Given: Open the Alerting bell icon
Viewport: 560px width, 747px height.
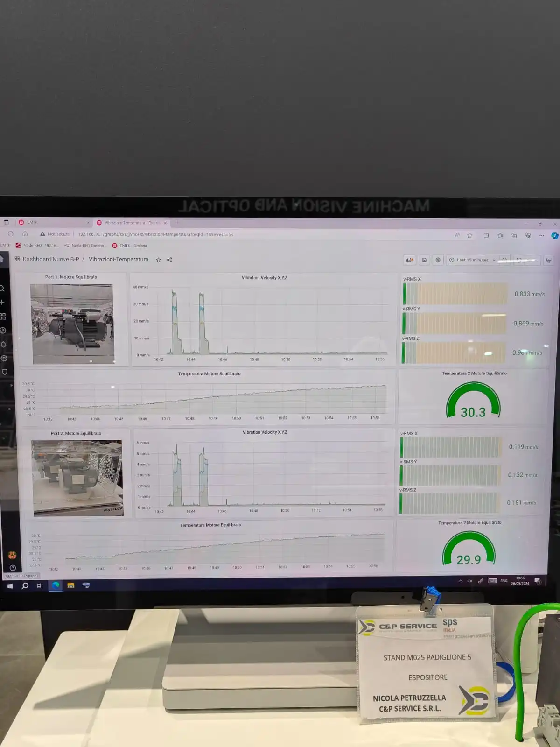Looking at the screenshot, I should [3, 344].
